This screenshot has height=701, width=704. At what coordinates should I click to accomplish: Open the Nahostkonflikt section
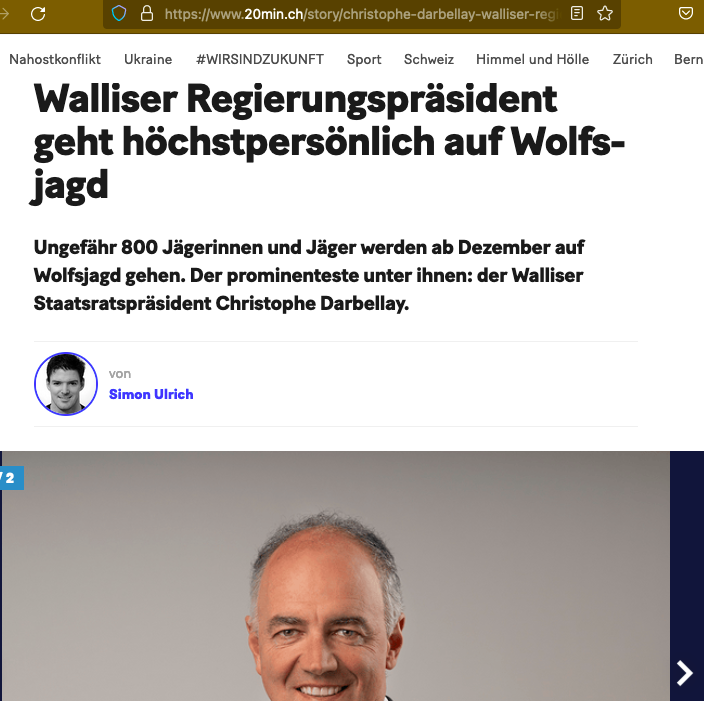(x=55, y=59)
